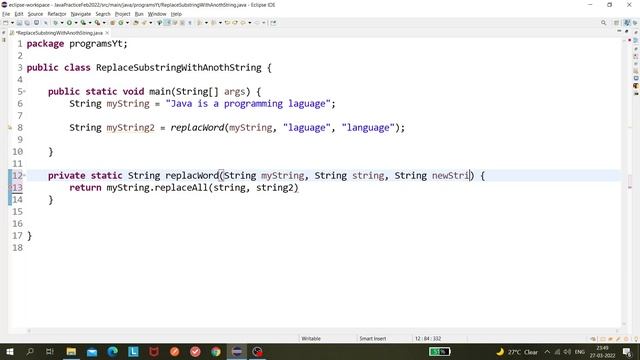Image resolution: width=640 pixels, height=360 pixels.
Task: Expand the Next Annotation dropdown arrow
Action: click(x=206, y=23)
